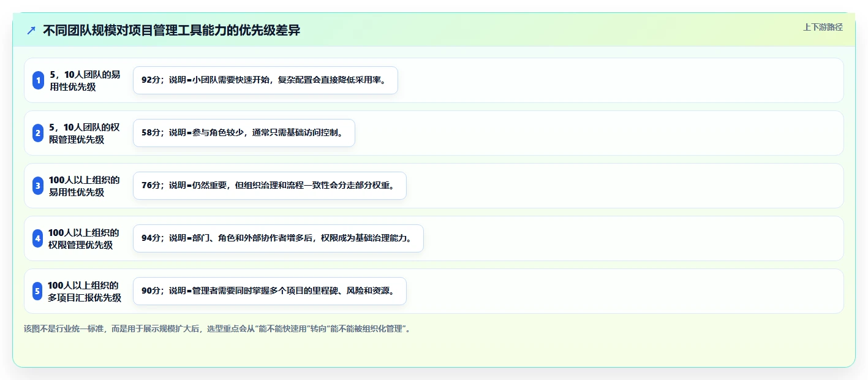Open the 90分 description box
The height and width of the screenshot is (380, 868).
(x=270, y=291)
